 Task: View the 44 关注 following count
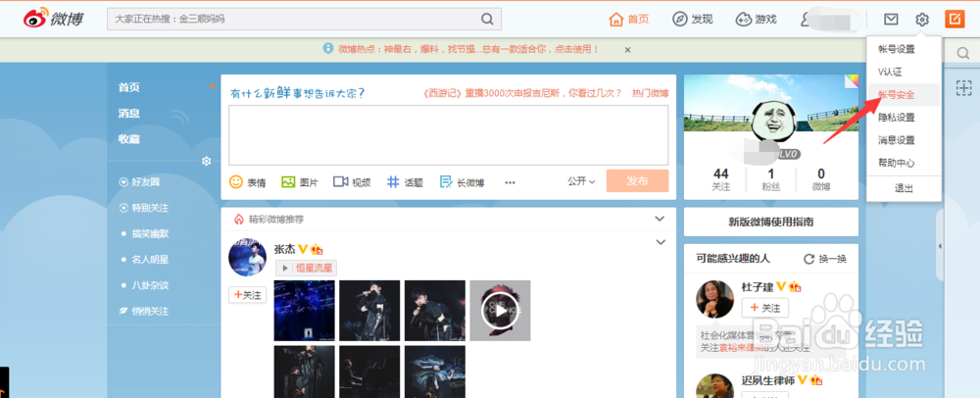[720, 179]
